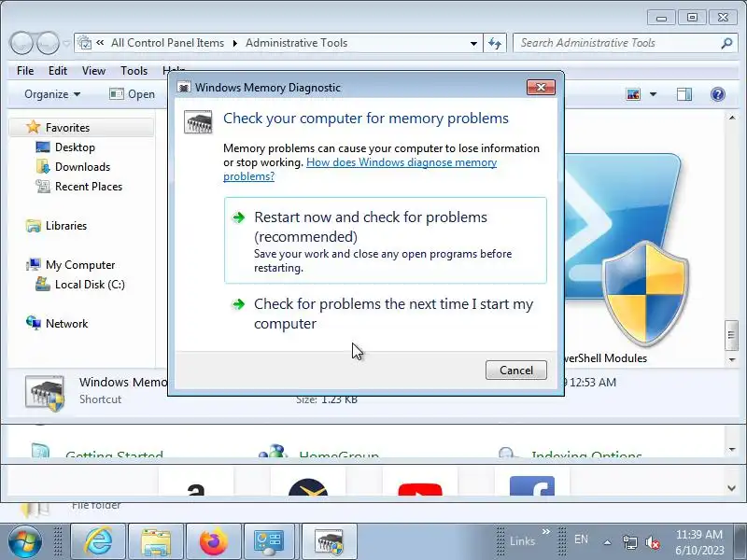Click the EN language indicator
Viewport: 747px width, 560px height.
pos(581,539)
